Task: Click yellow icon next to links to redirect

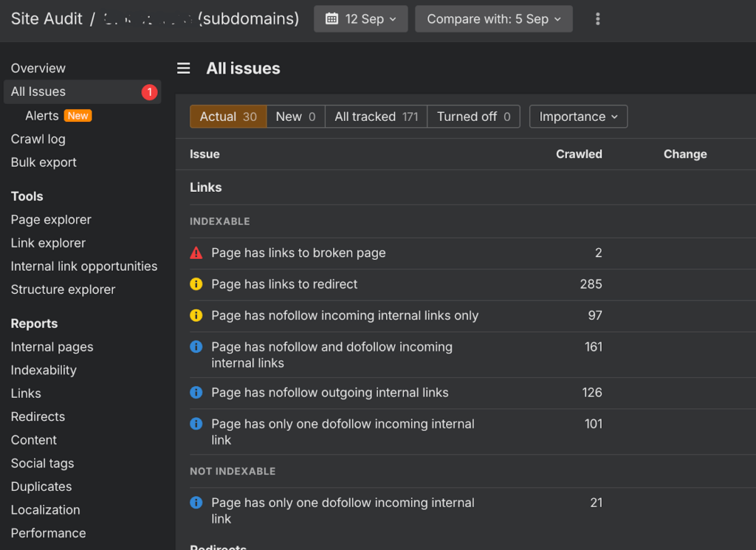Action: click(x=196, y=284)
